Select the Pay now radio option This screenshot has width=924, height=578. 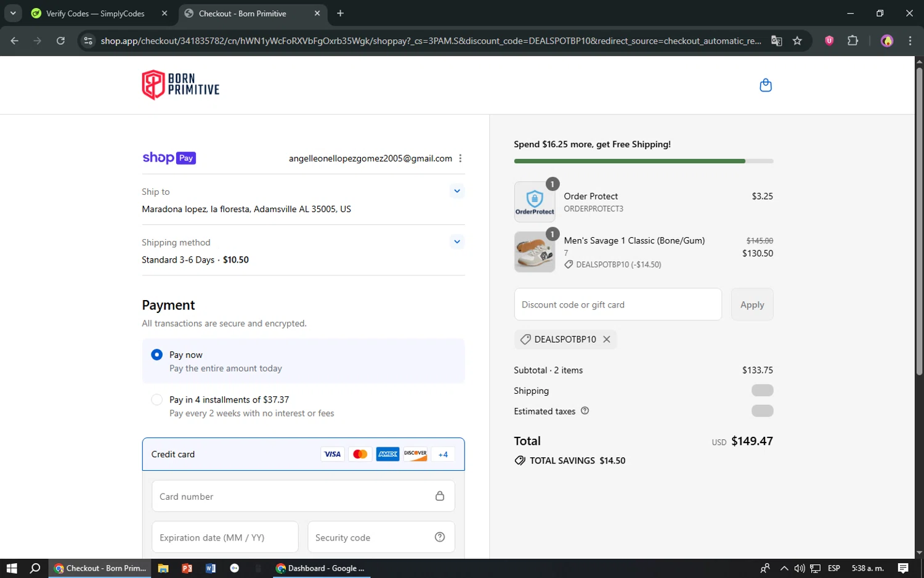(157, 354)
